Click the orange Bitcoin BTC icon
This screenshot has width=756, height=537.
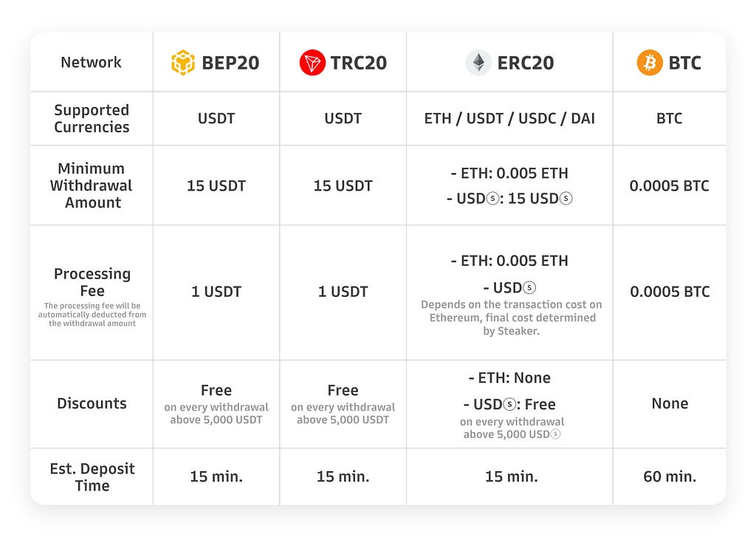click(650, 63)
